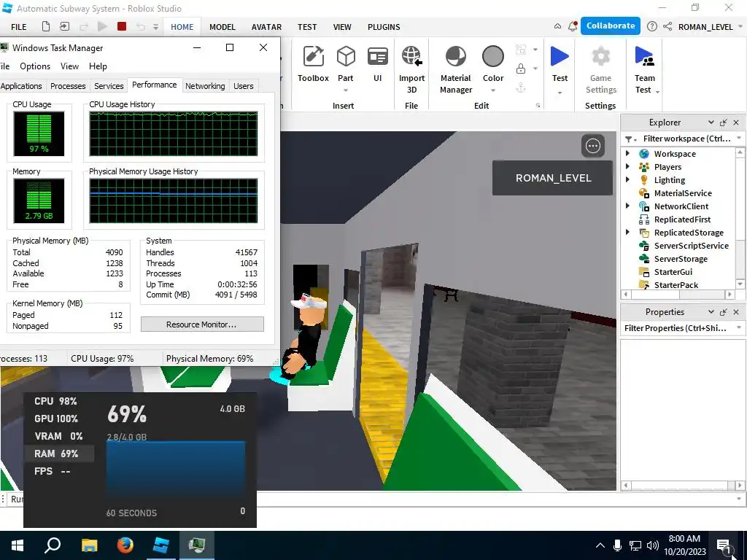This screenshot has width=747, height=560.
Task: Switch to the VIEW ribbon tab
Action: tap(342, 27)
